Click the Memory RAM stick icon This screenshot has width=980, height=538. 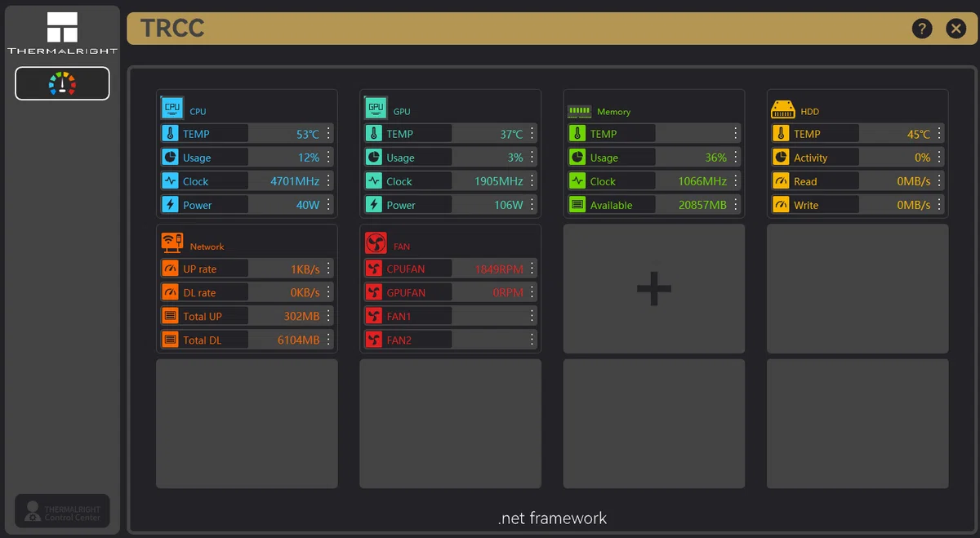click(579, 111)
